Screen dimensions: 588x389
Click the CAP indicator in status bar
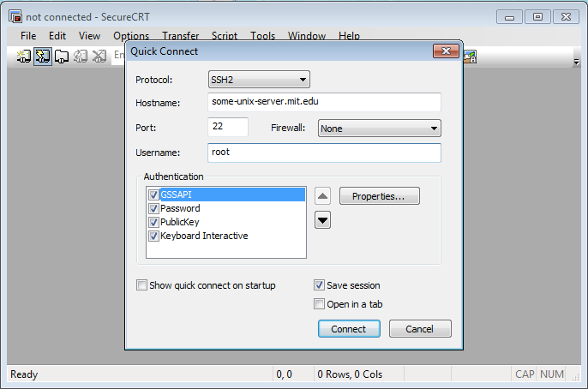[x=525, y=374]
